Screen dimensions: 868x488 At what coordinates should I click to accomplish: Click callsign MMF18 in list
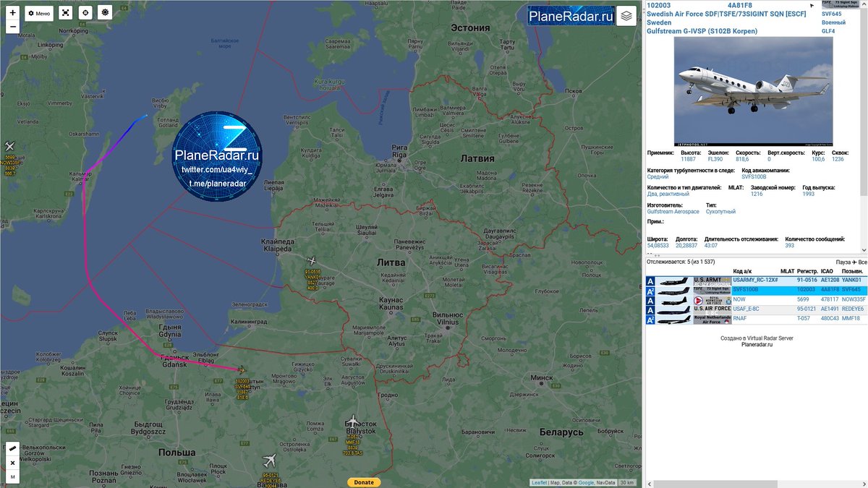pos(851,319)
